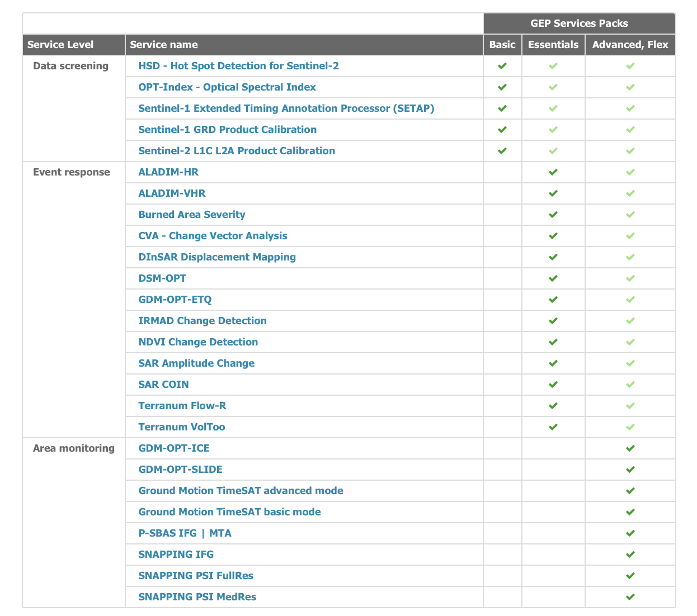Image resolution: width=697 pixels, height=616 pixels.
Task: Click Advanced checkmark in GDM-OPT-ICE row
Action: point(630,448)
